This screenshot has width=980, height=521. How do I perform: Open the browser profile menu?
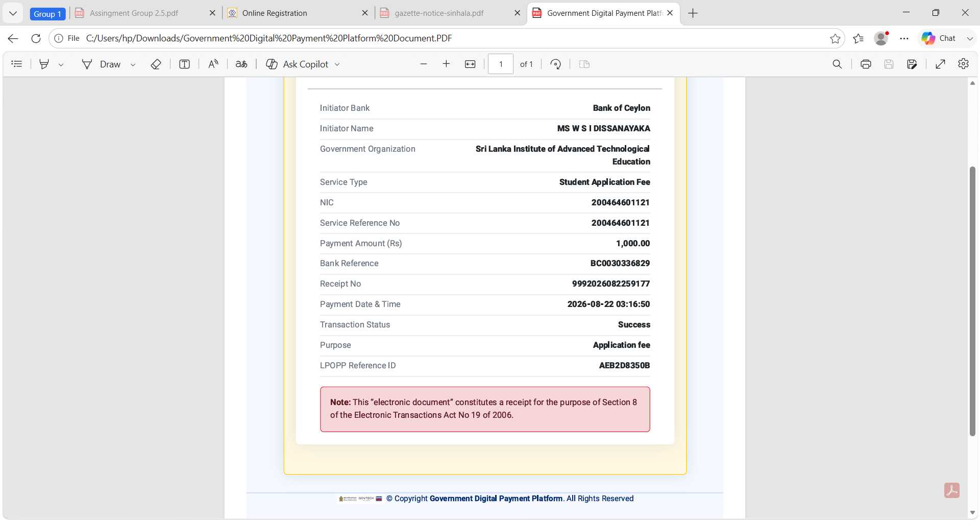point(881,38)
